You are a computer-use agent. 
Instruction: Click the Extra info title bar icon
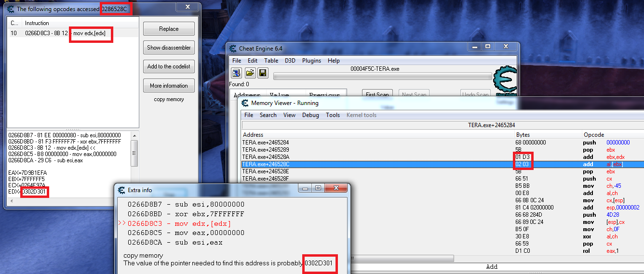[x=121, y=190]
